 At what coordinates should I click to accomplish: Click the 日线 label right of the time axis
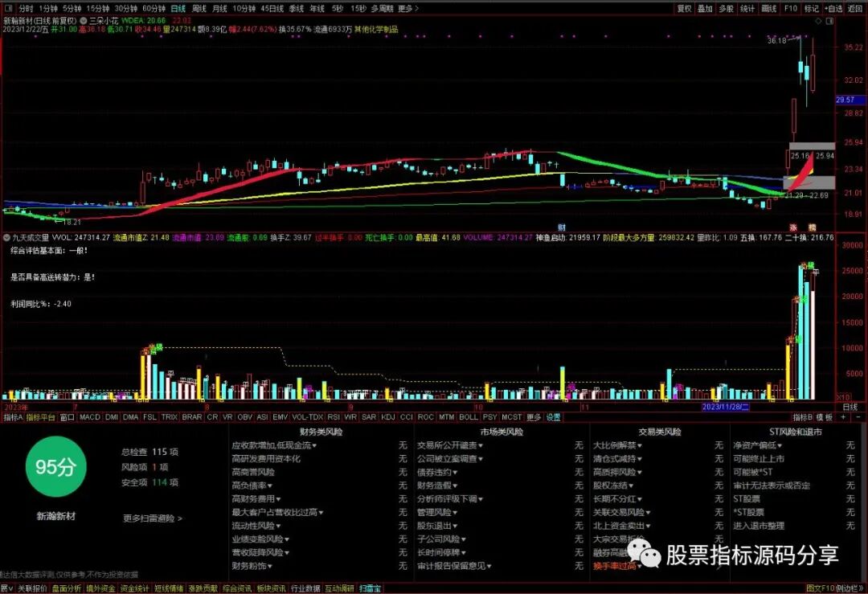(x=850, y=407)
